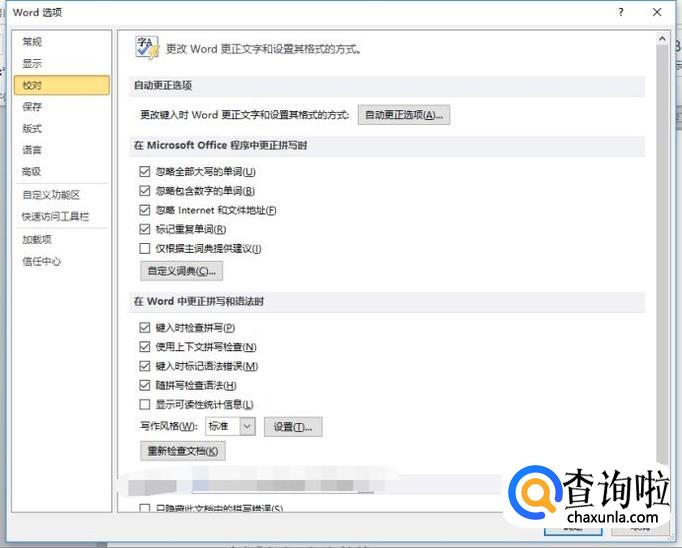Toggle 键入时标记语法错误 checkbox
682x548 pixels.
(144, 366)
